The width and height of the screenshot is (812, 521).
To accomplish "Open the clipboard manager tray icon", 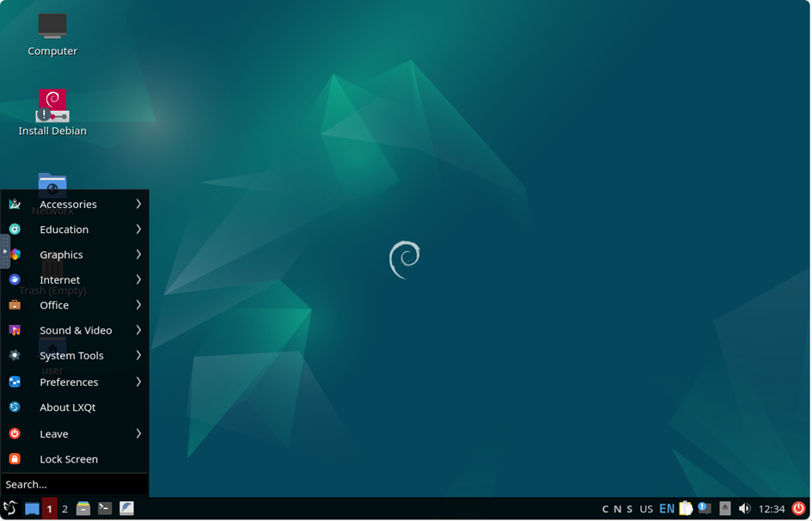I will 687,509.
